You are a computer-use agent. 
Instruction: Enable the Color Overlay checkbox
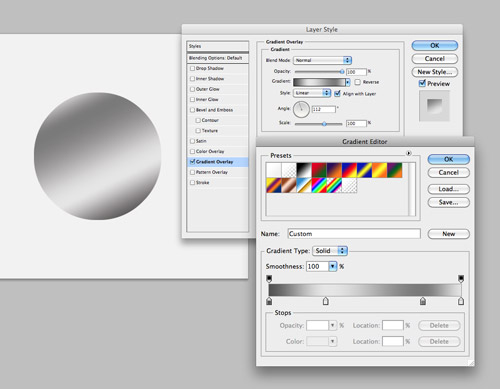(192, 151)
